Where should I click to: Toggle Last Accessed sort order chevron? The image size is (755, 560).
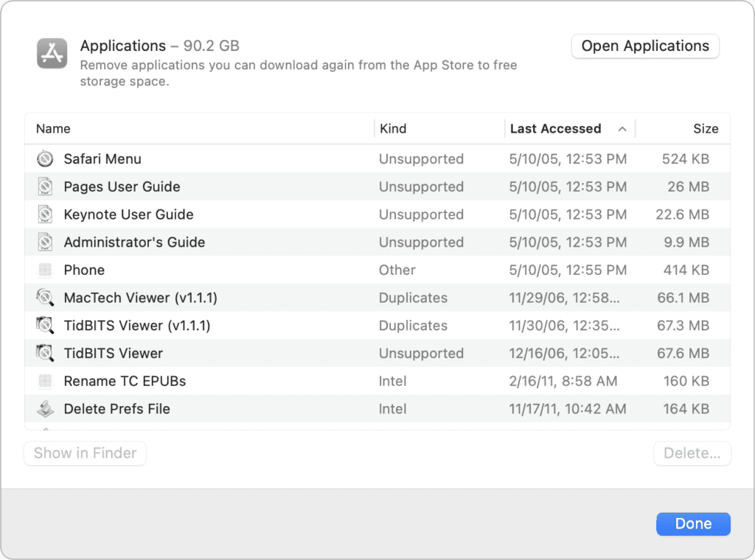click(622, 128)
